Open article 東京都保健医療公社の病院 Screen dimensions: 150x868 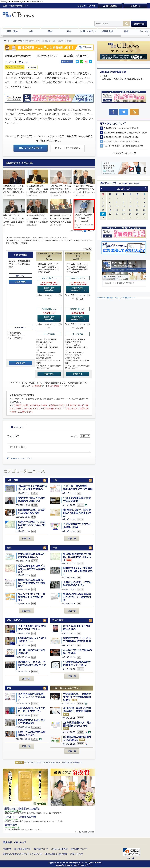pos(77,557)
